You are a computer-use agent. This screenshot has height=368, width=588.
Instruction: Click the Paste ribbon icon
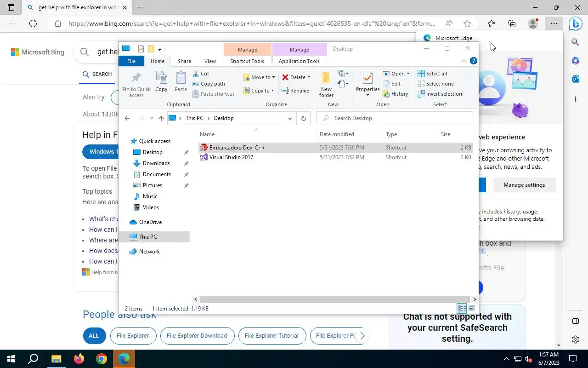[x=181, y=82]
